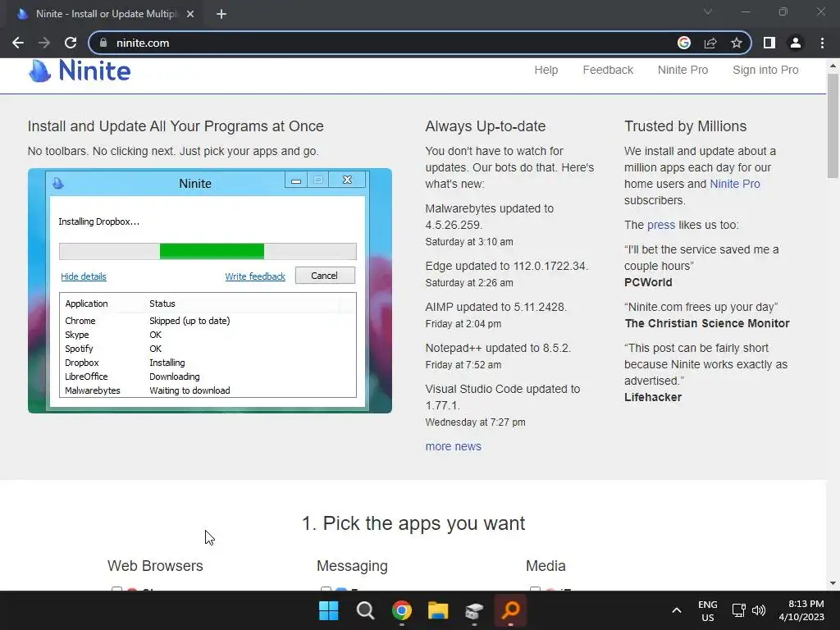Click the orange magnifier app in taskbar
840x630 pixels.
point(510,610)
